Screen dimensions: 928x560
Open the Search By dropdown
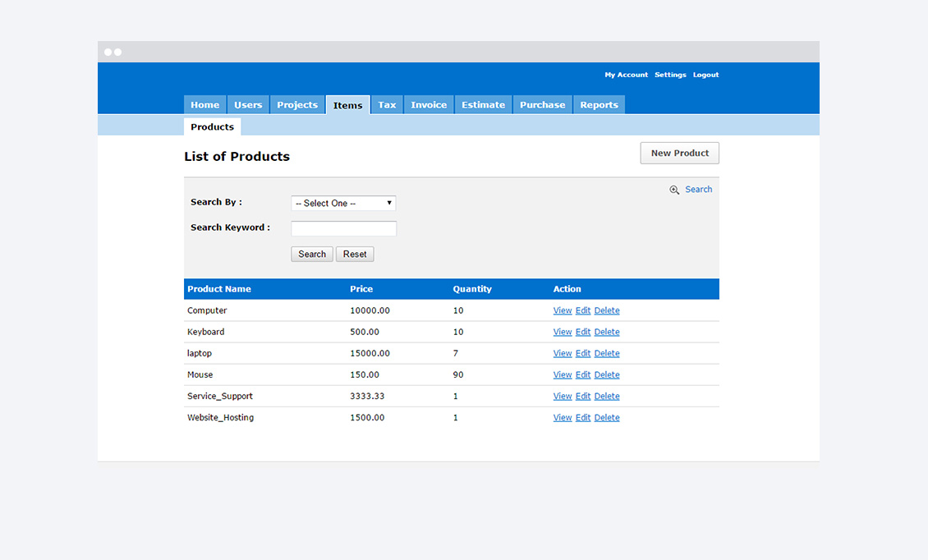pyautogui.click(x=343, y=203)
